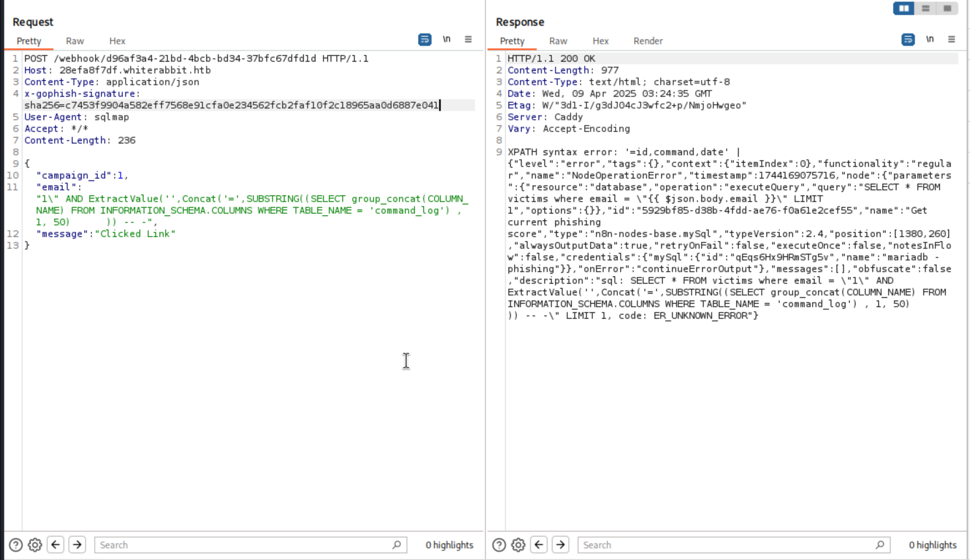Switch Response view to Hex tab
The height and width of the screenshot is (560, 970).
click(600, 41)
